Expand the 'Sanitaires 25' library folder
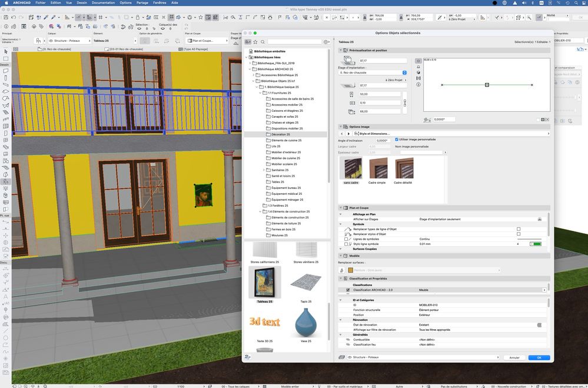Screen dimensions: 588x388 (264, 170)
